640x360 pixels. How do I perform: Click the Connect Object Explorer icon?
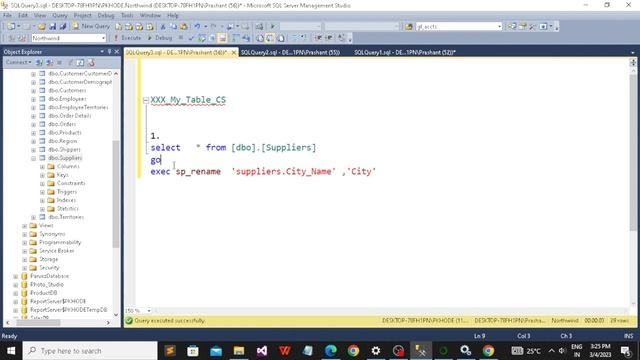click(x=39, y=62)
